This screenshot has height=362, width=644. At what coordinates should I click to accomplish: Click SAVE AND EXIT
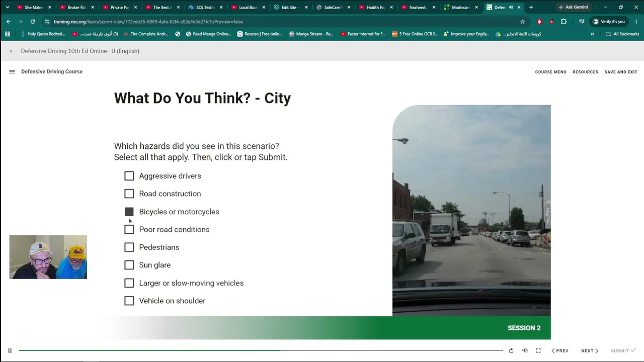pyautogui.click(x=621, y=72)
